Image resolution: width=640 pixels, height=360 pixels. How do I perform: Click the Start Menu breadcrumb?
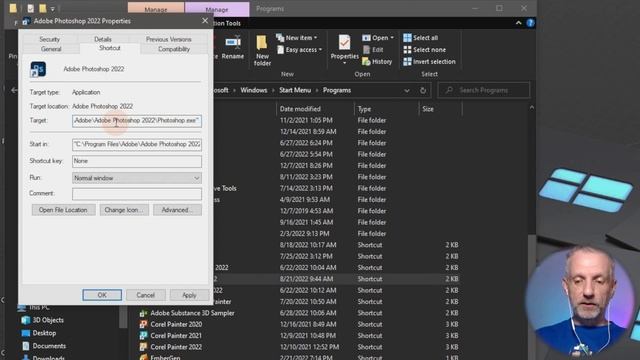[295, 90]
